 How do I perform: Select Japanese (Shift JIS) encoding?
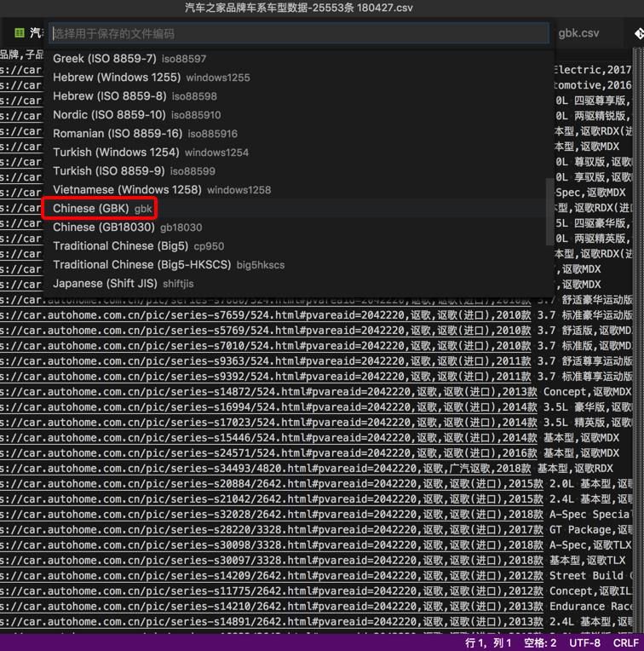(x=299, y=284)
